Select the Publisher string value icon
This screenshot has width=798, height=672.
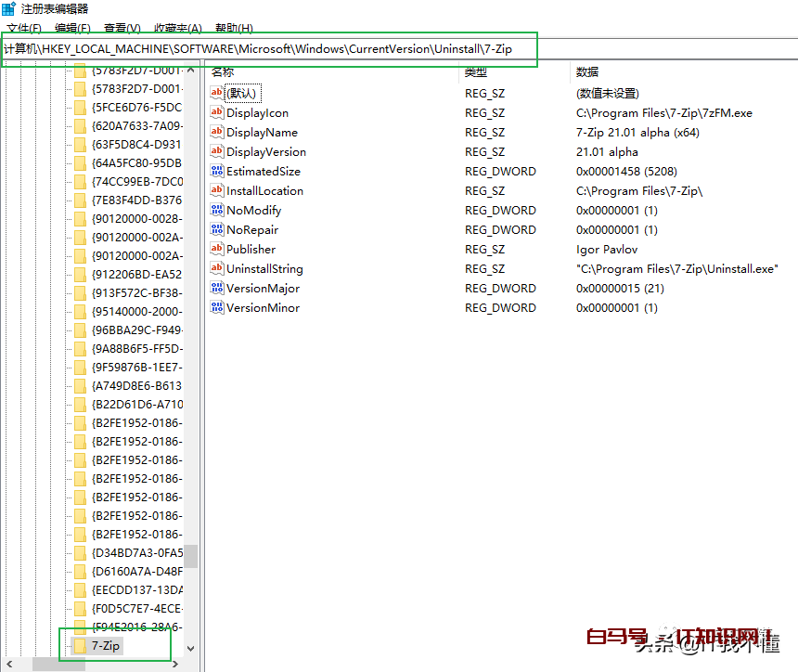pyautogui.click(x=217, y=249)
